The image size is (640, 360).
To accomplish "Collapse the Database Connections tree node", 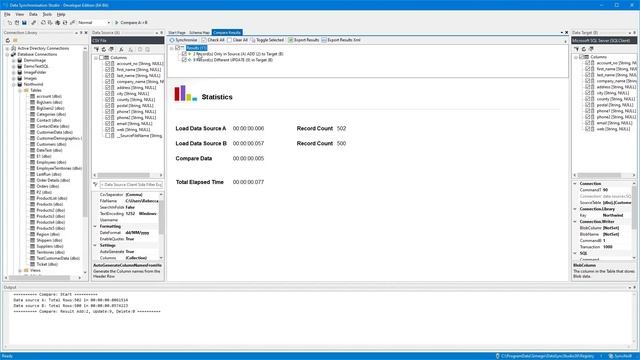I will coord(7,54).
